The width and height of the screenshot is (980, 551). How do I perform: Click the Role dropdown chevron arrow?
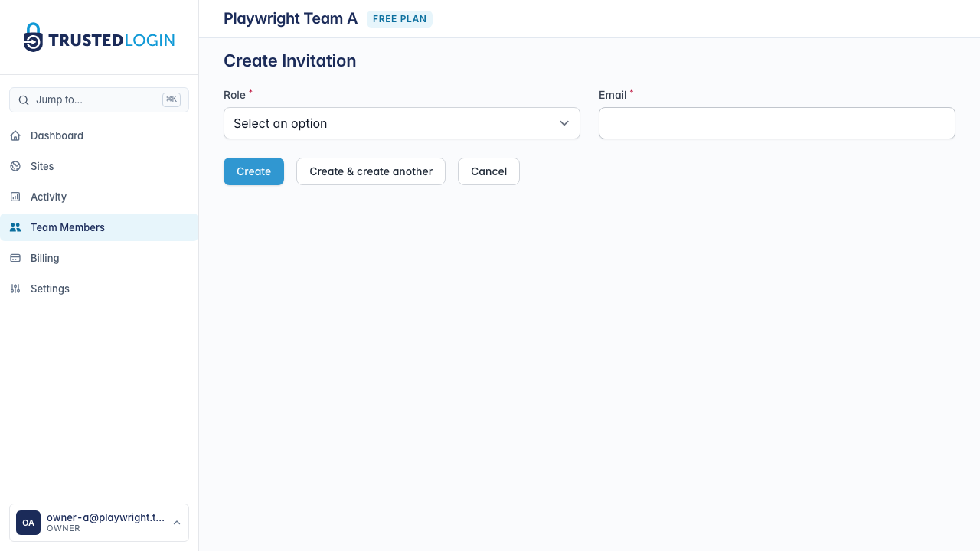click(x=564, y=123)
